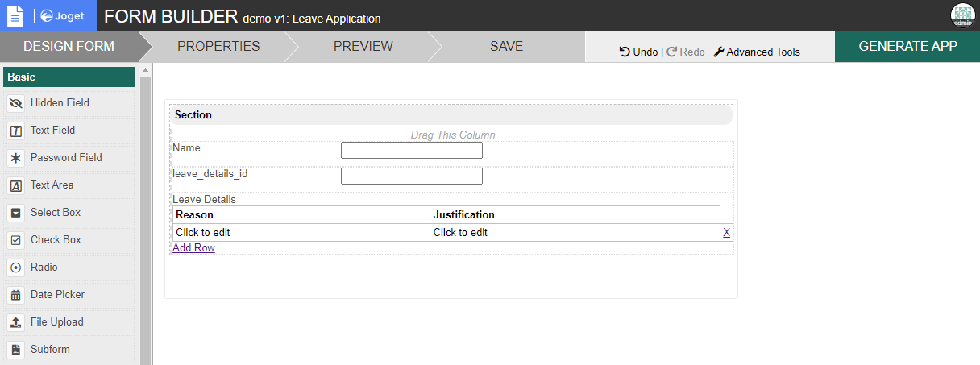Click the Hidden Field palette icon
980x365 pixels.
click(15, 103)
